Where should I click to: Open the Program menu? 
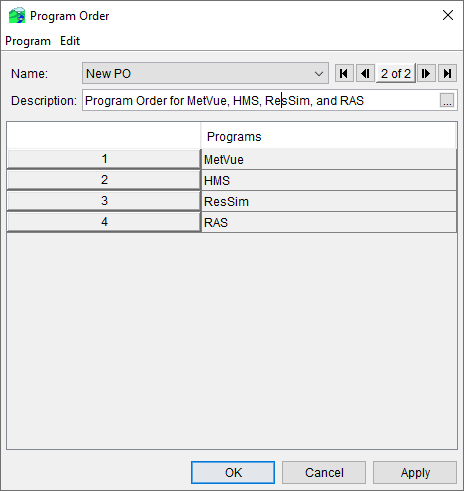coord(28,41)
